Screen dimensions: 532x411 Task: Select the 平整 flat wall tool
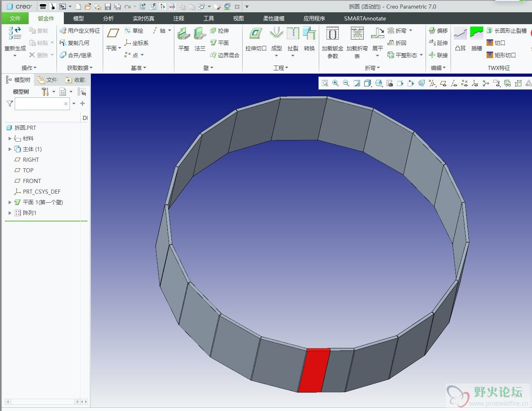coord(184,39)
